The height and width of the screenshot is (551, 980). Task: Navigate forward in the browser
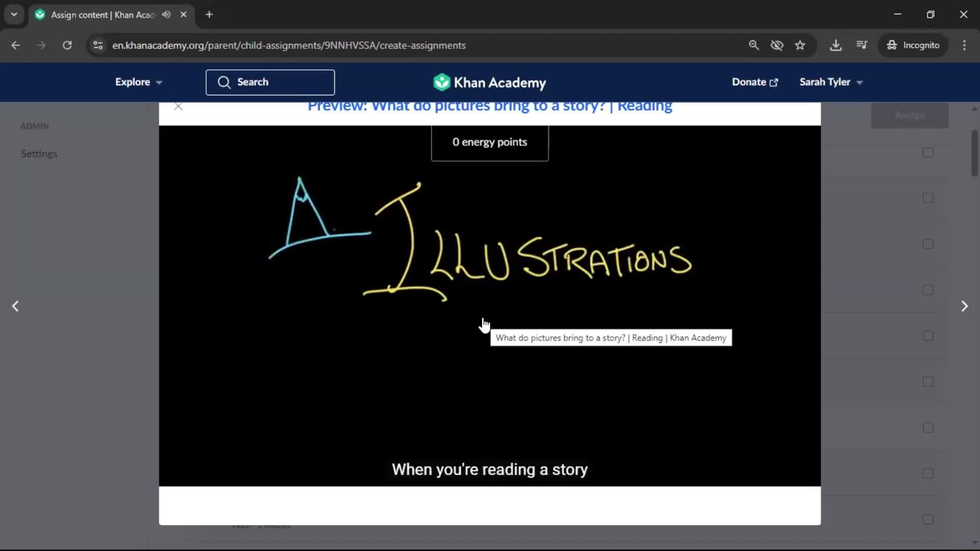[41, 45]
